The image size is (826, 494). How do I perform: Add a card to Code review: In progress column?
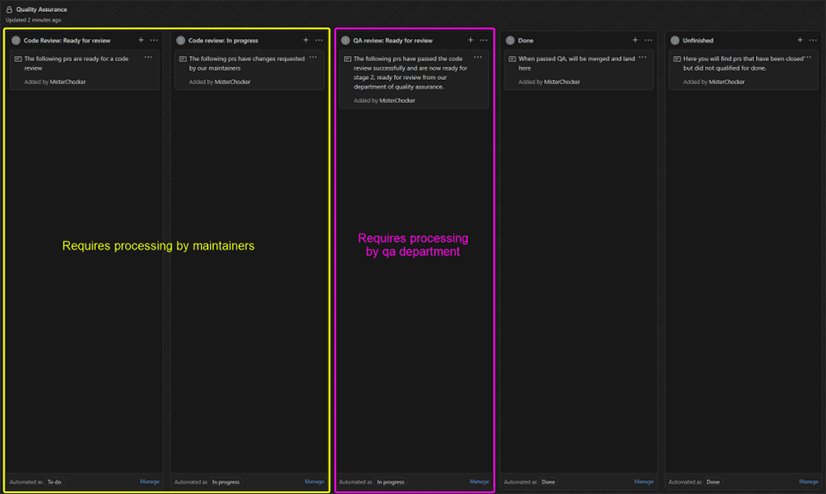[306, 41]
